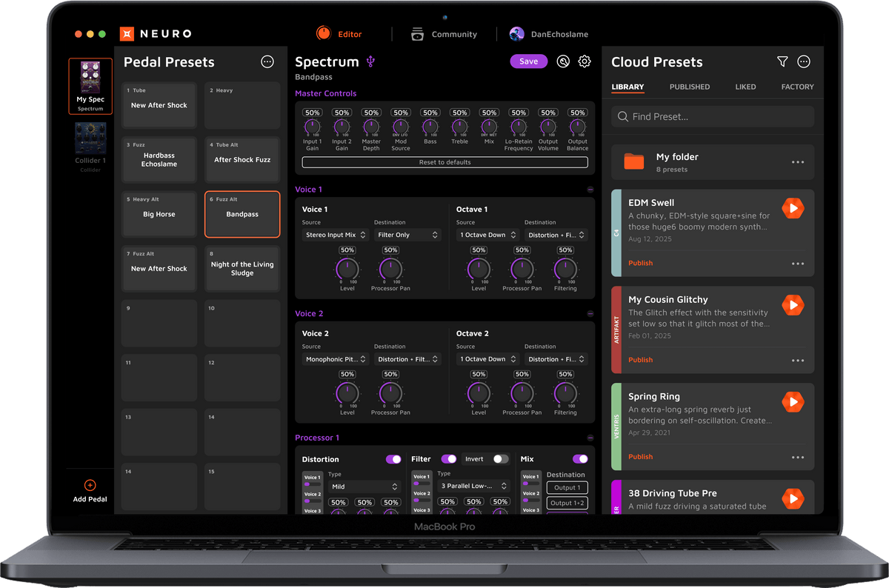Image resolution: width=889 pixels, height=588 pixels.
Task: Play the My Cousin Glitchy preset
Action: 793,304
